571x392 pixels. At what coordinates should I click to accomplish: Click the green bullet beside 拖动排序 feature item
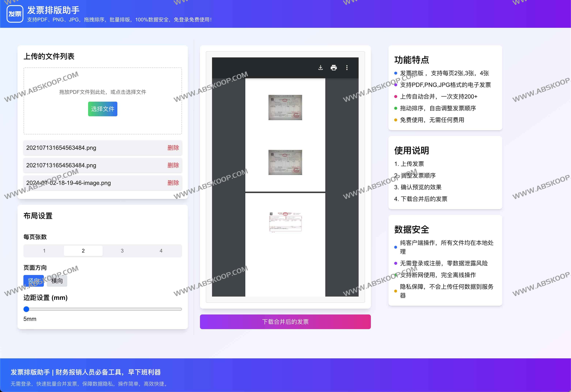pyautogui.click(x=395, y=108)
